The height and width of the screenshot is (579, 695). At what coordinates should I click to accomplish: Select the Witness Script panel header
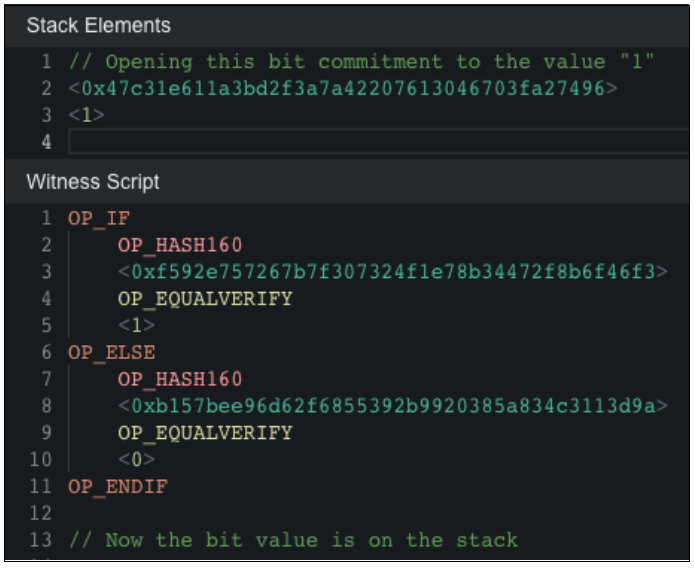[92, 182]
